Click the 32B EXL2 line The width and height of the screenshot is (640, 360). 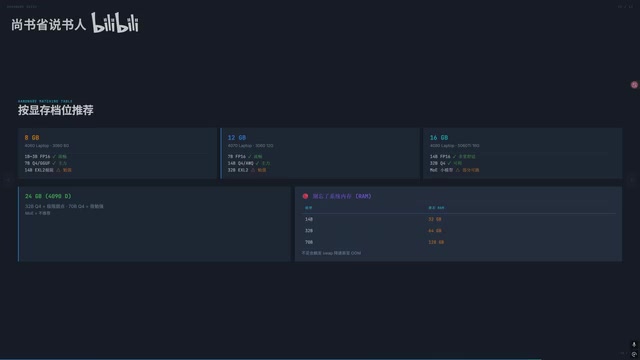247,170
